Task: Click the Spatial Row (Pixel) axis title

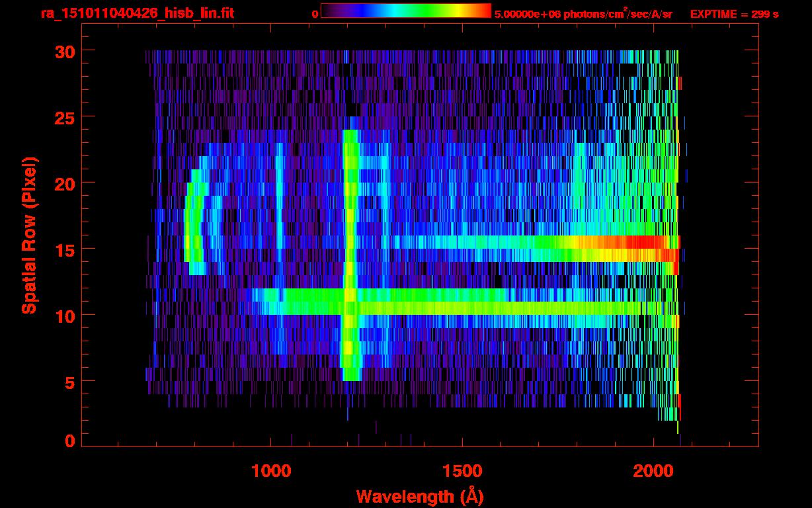Action: click(x=29, y=235)
